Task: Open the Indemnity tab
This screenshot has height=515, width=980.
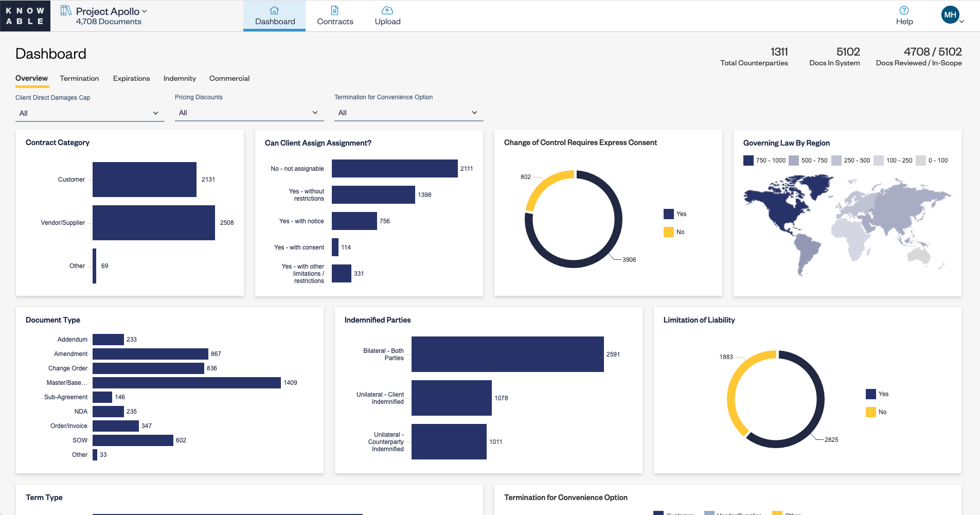Action: pyautogui.click(x=179, y=78)
